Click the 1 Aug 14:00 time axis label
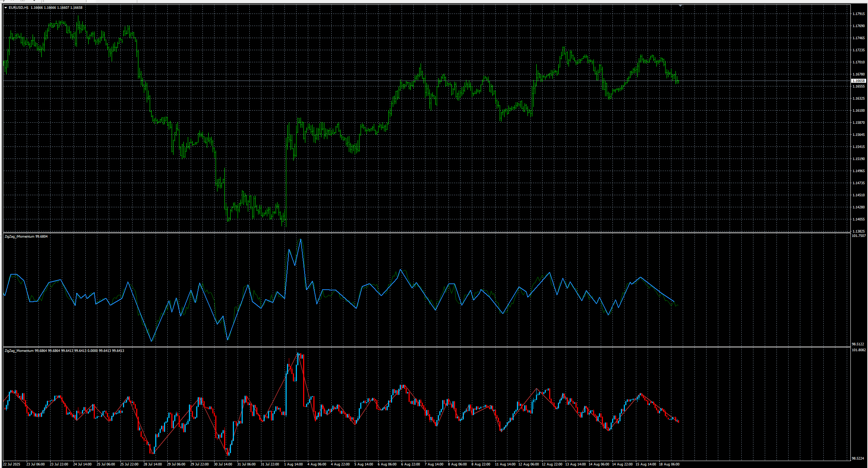 (x=294, y=464)
